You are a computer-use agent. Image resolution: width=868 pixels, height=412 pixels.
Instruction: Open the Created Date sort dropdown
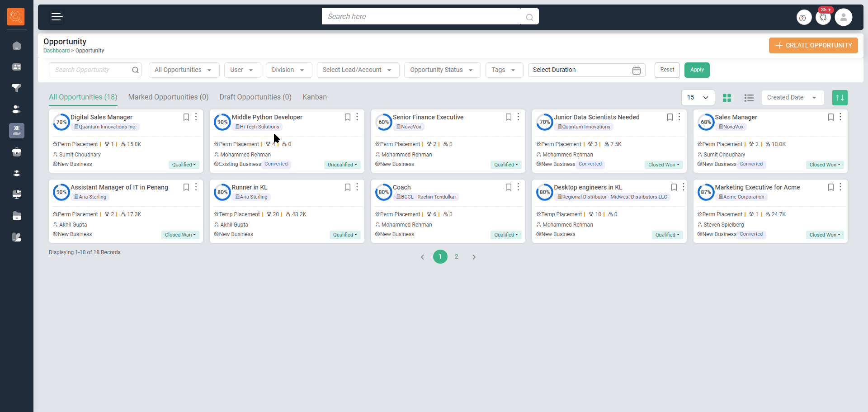pyautogui.click(x=792, y=98)
